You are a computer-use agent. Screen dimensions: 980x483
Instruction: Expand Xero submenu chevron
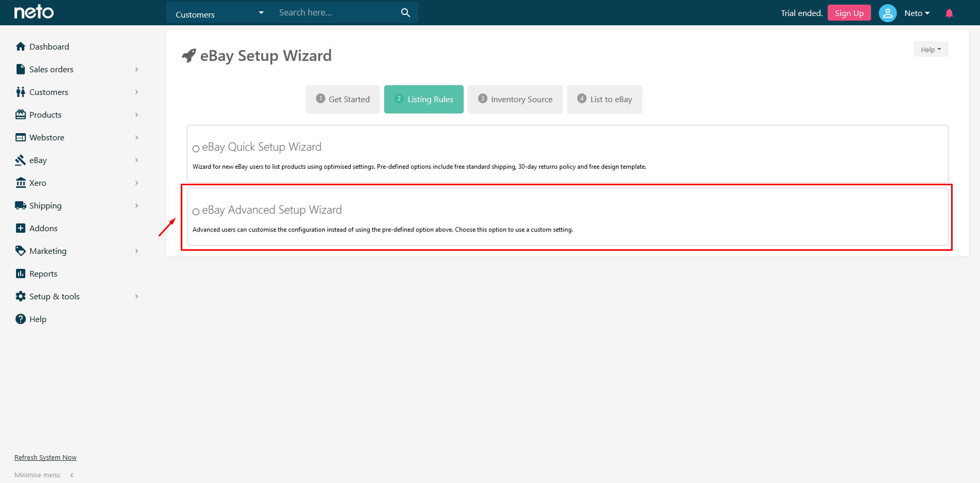coord(137,183)
